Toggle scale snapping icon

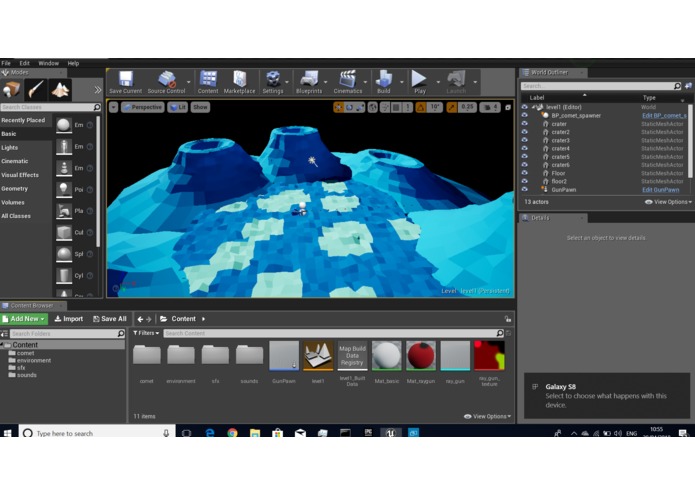click(x=452, y=107)
